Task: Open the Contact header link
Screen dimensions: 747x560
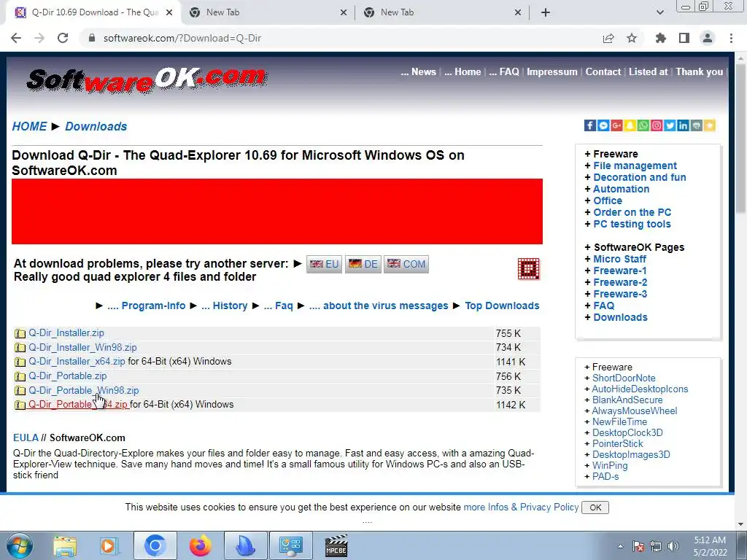Action: tap(603, 72)
